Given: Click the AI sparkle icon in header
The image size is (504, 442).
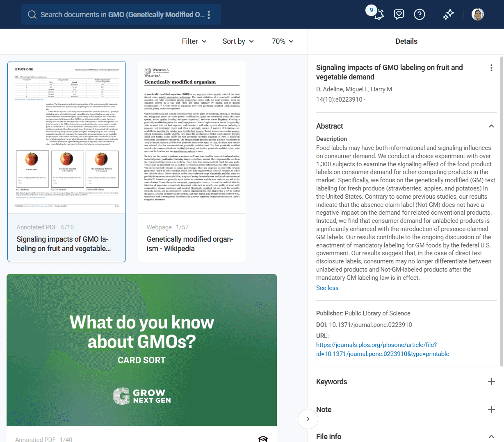Looking at the screenshot, I should 448,15.
